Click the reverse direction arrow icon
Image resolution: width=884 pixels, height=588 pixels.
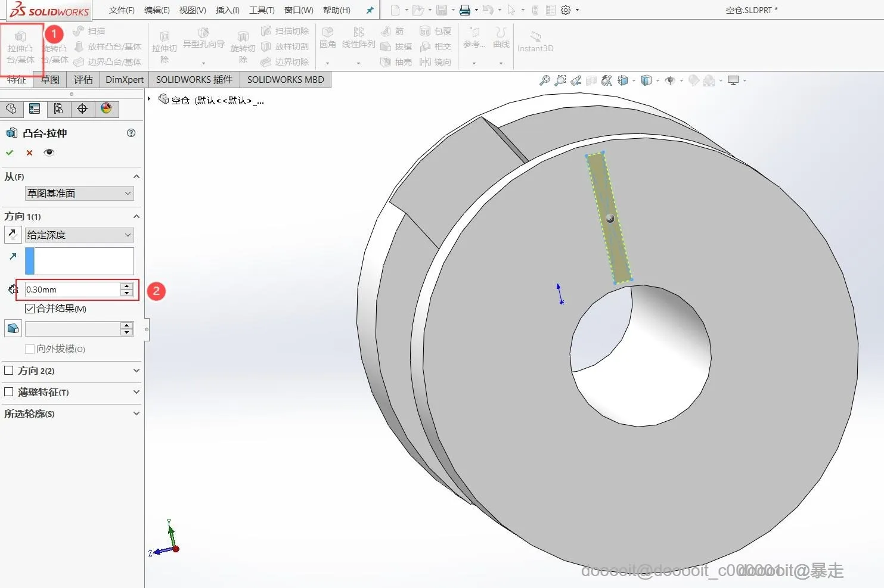13,235
